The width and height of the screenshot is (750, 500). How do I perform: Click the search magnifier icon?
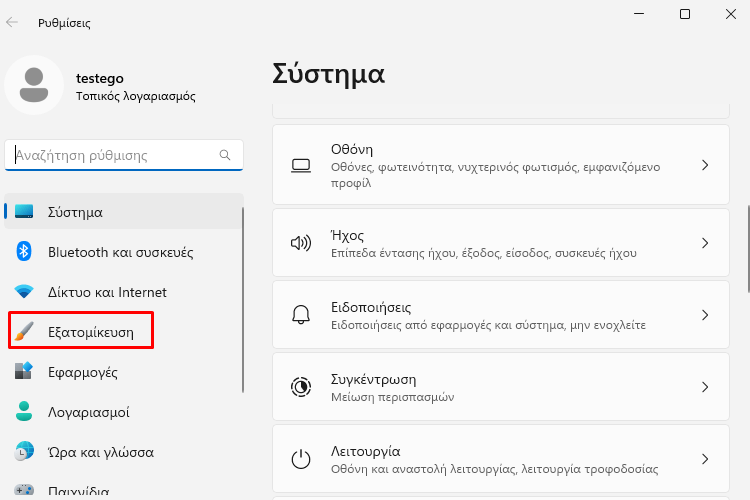point(225,155)
